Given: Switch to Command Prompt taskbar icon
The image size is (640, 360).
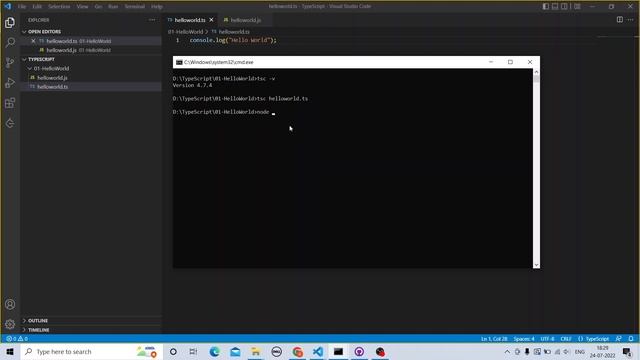Looking at the screenshot, I should click(x=338, y=352).
